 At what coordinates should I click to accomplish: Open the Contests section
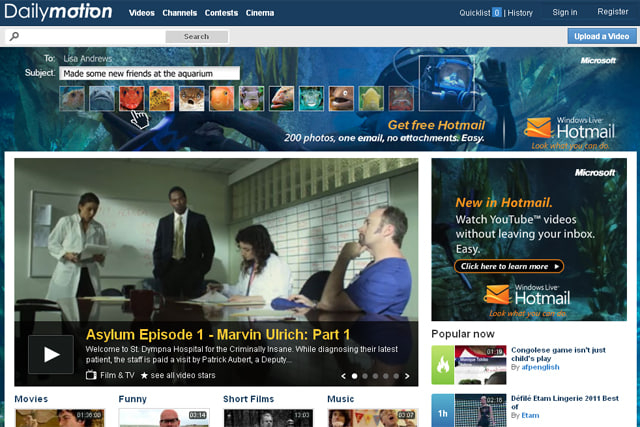pos(222,13)
